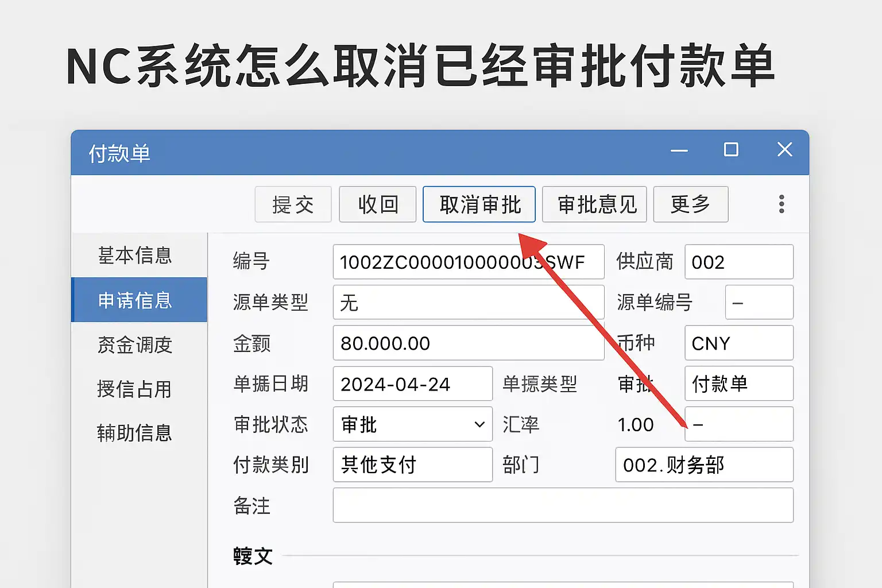Viewport: 882px width, 588px height.
Task: Click the empty 备注 input field
Action: point(563,505)
